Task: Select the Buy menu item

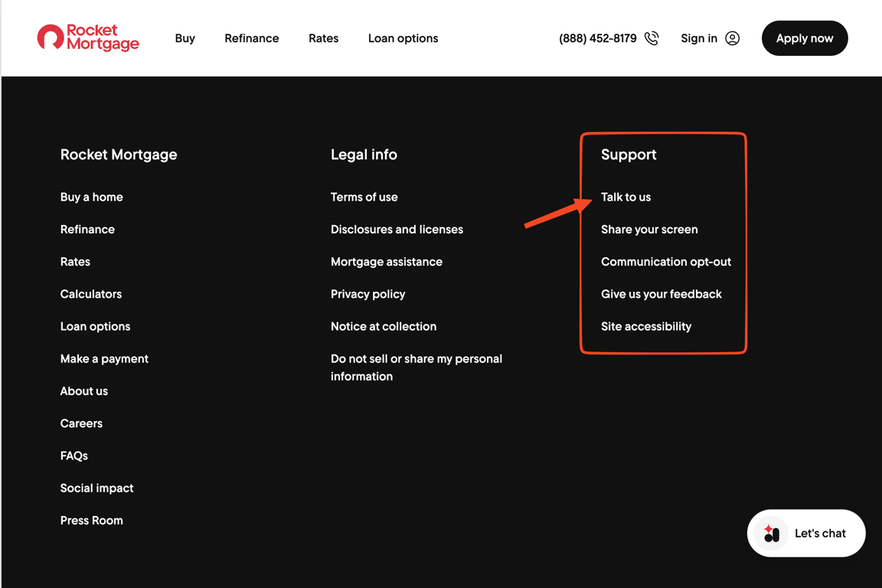Action: pos(185,38)
